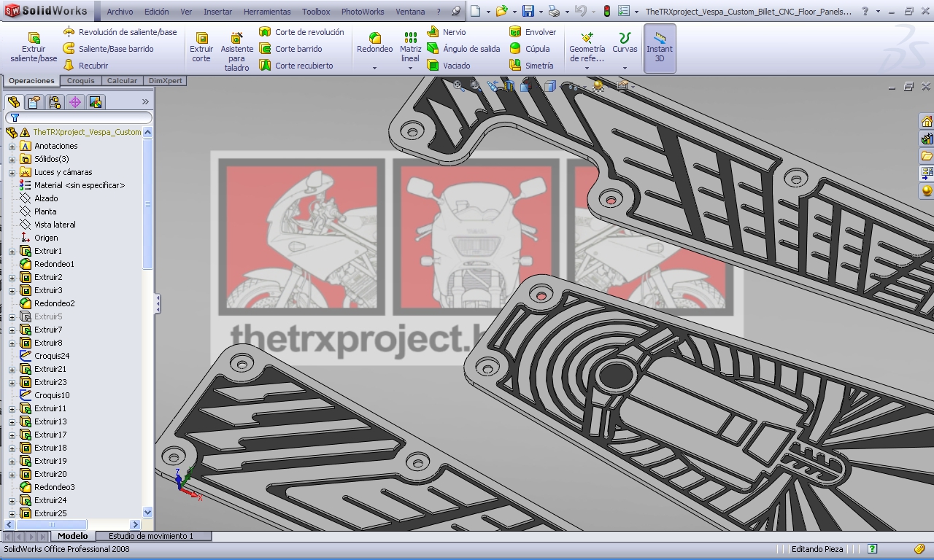
Task: Click the feature tree horizontal scroll right arrow
Action: (x=135, y=524)
